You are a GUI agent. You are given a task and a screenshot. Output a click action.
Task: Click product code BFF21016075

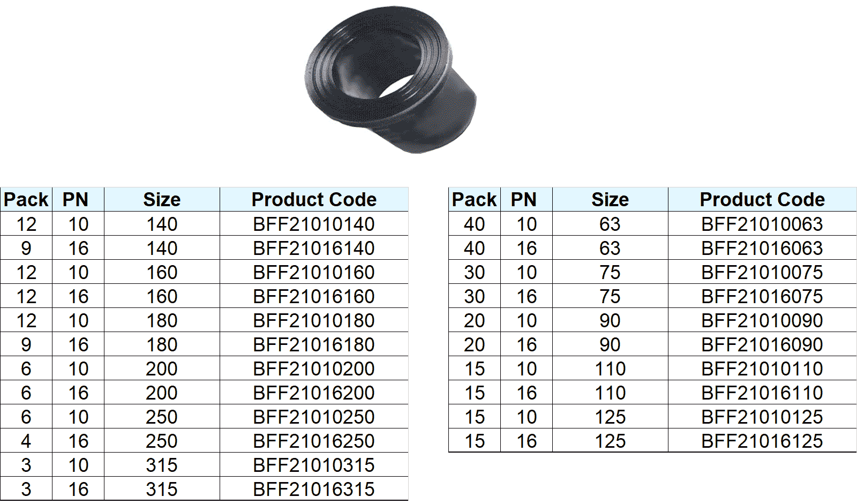[762, 296]
